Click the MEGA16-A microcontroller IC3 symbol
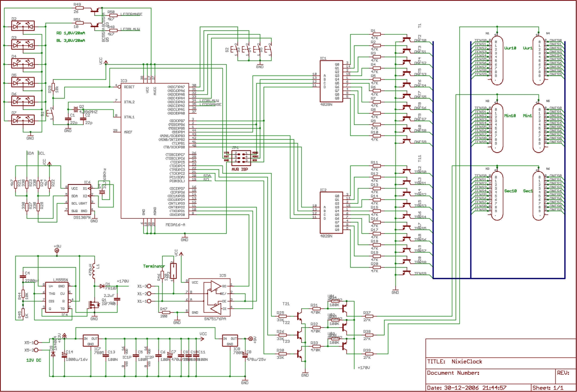577x392 pixels. tap(155, 151)
